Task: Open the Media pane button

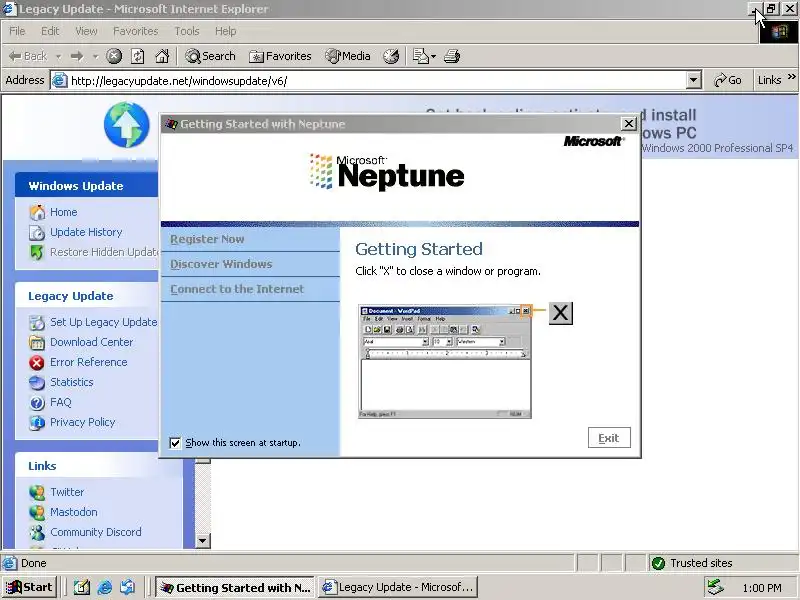Action: pyautogui.click(x=348, y=56)
